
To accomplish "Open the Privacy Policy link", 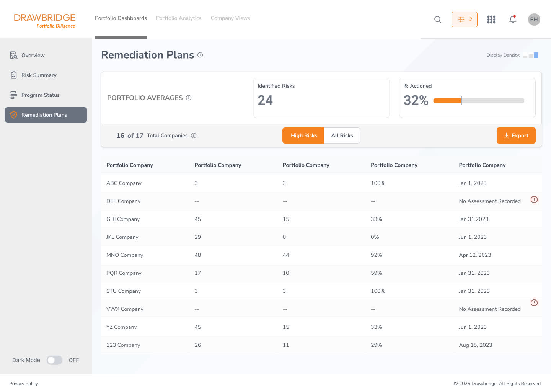I will tap(24, 384).
